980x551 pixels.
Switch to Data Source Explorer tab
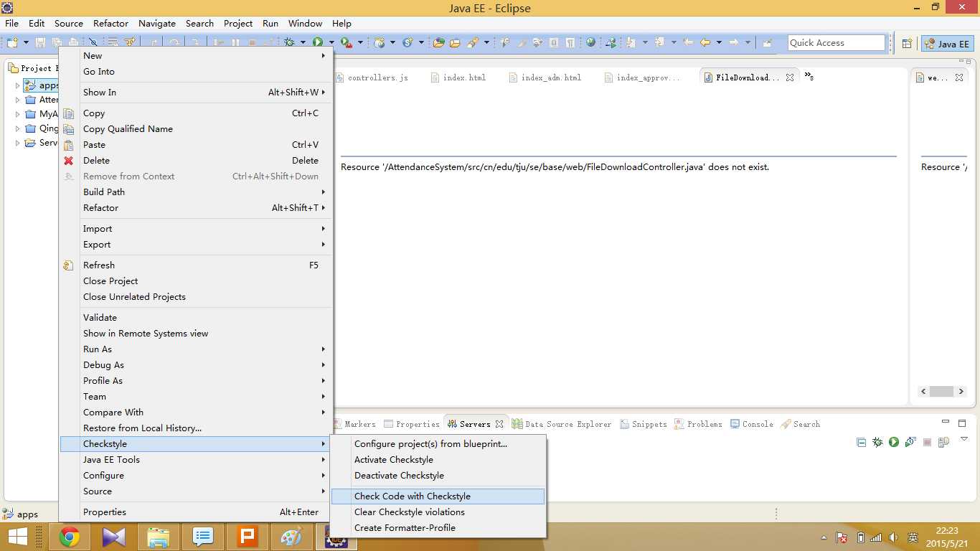click(x=562, y=424)
